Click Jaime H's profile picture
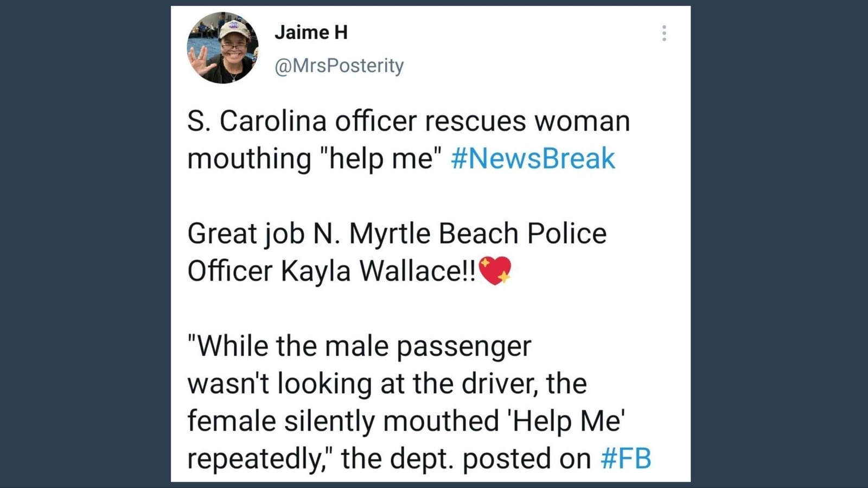 click(x=224, y=46)
